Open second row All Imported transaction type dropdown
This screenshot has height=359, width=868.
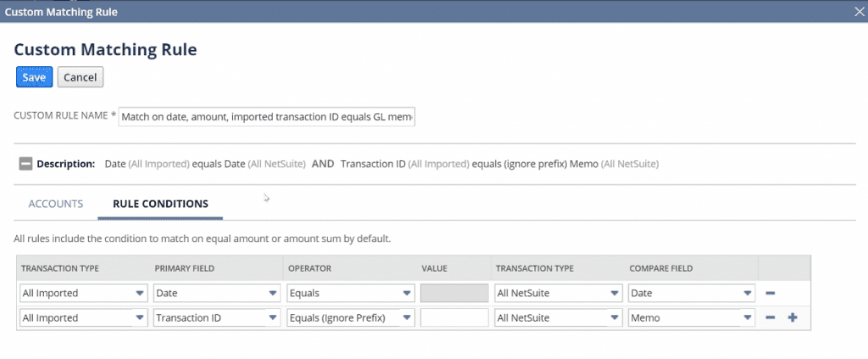tap(82, 318)
